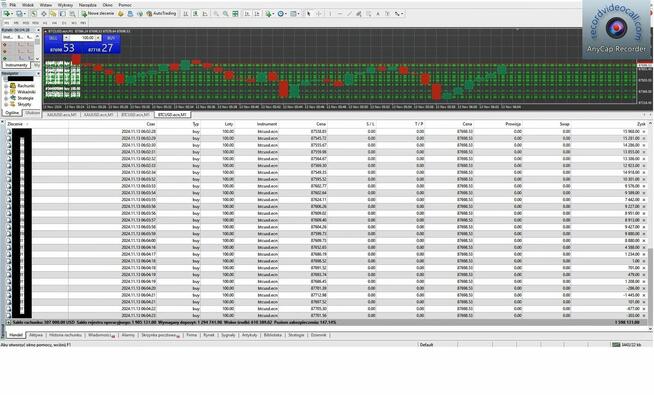Sort by the Zysk column header

point(641,124)
